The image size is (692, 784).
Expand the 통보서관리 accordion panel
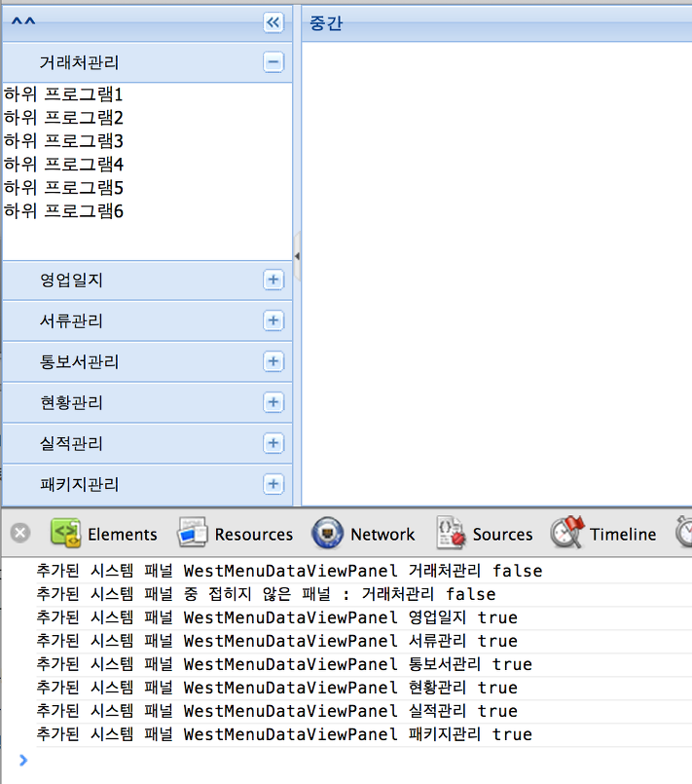(273, 361)
